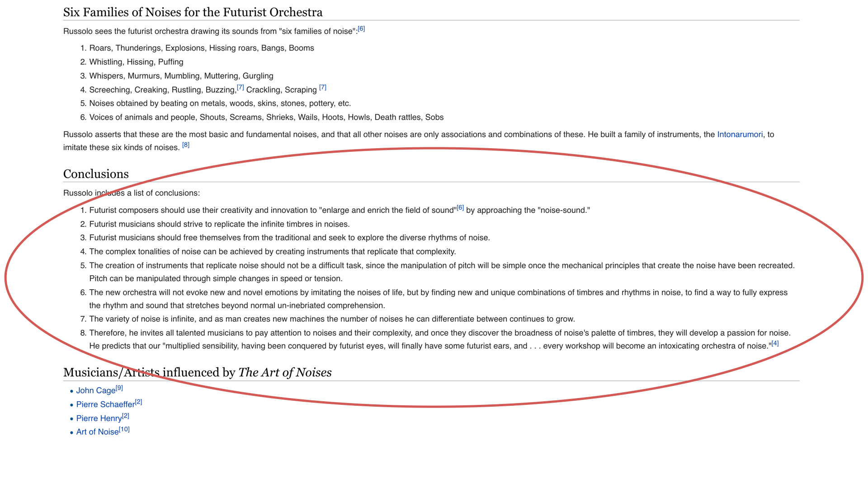This screenshot has height=488, width=868.
Task: Open the Intonarumori article link
Action: (740, 135)
